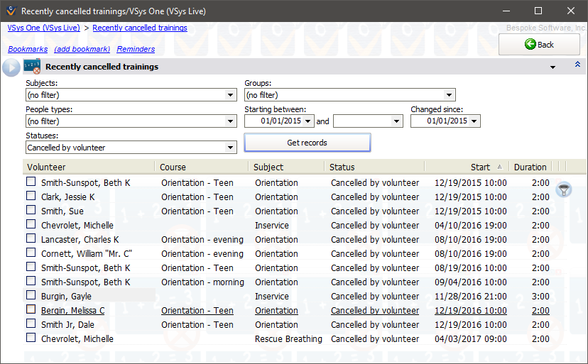
Task: Click the Reminders link
Action: click(136, 49)
